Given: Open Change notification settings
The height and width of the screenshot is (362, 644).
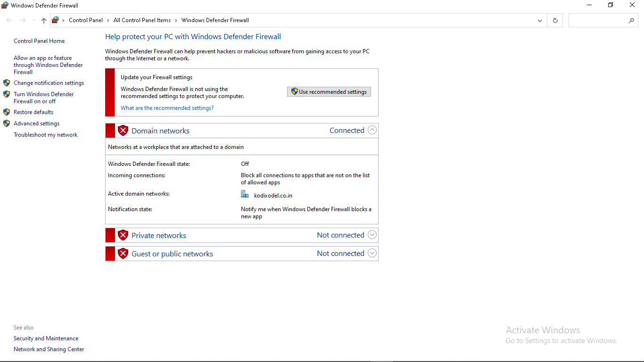Looking at the screenshot, I should point(49,83).
